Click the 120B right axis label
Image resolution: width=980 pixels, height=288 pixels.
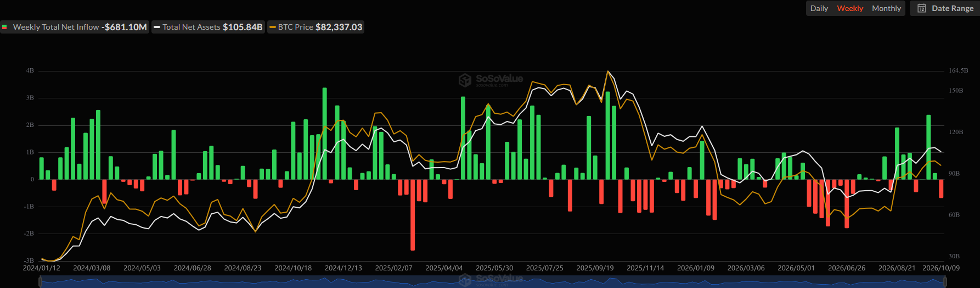[x=956, y=132]
